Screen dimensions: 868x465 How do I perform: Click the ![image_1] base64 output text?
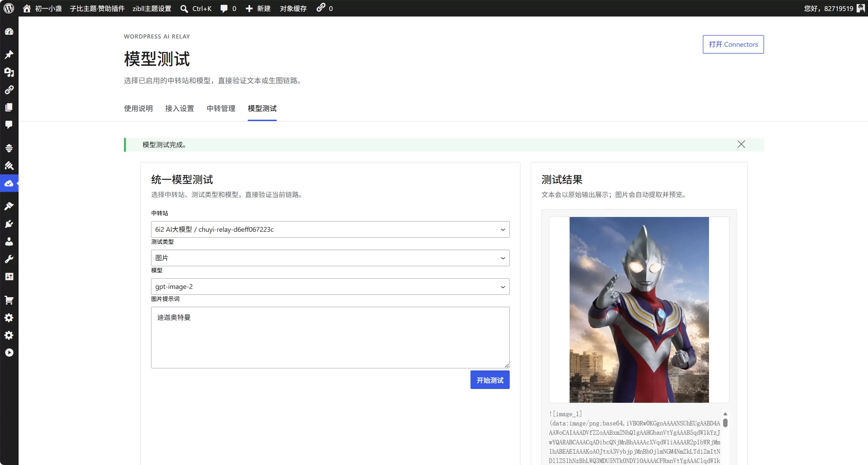634,437
